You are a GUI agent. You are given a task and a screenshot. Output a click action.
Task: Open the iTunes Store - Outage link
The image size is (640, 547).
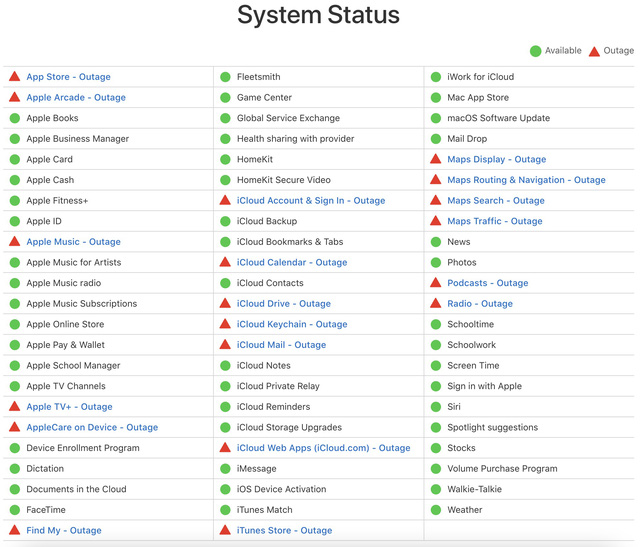[284, 530]
